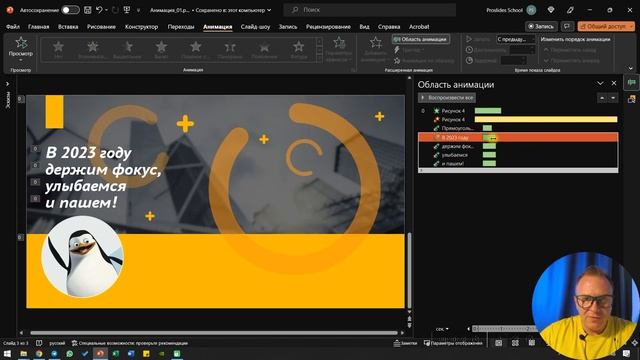Switch to the Вставка tab

(x=68, y=27)
